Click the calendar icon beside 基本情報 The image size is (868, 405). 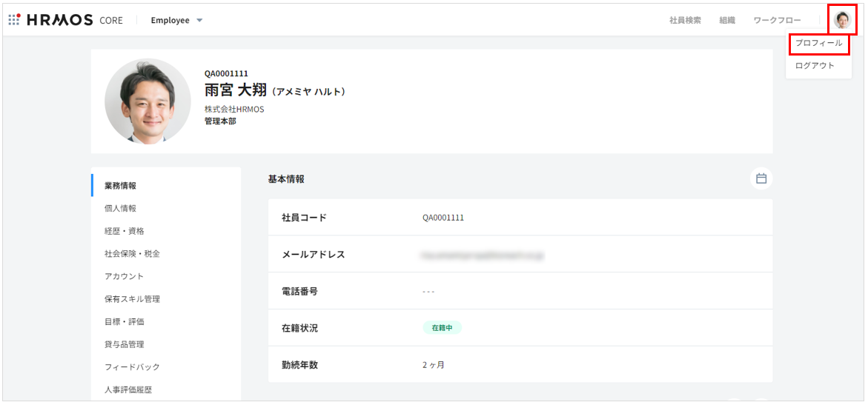point(761,178)
